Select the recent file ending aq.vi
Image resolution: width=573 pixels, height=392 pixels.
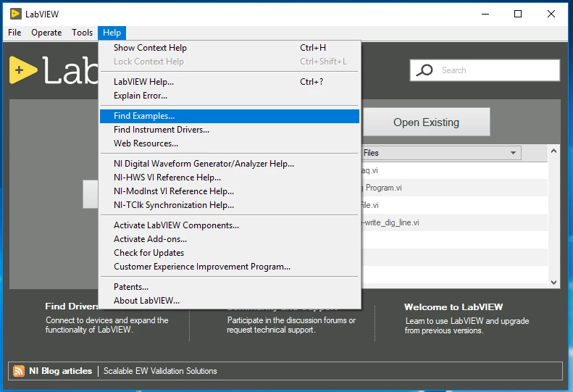tap(455, 170)
